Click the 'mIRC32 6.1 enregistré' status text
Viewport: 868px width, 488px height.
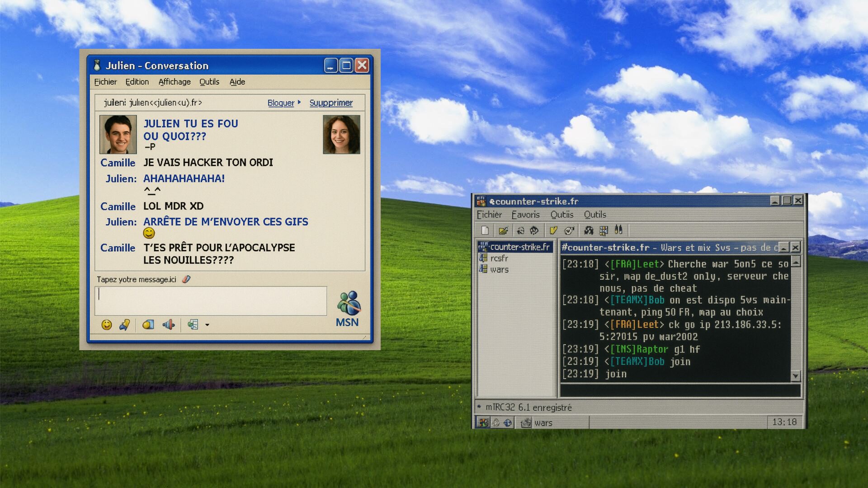(x=528, y=408)
